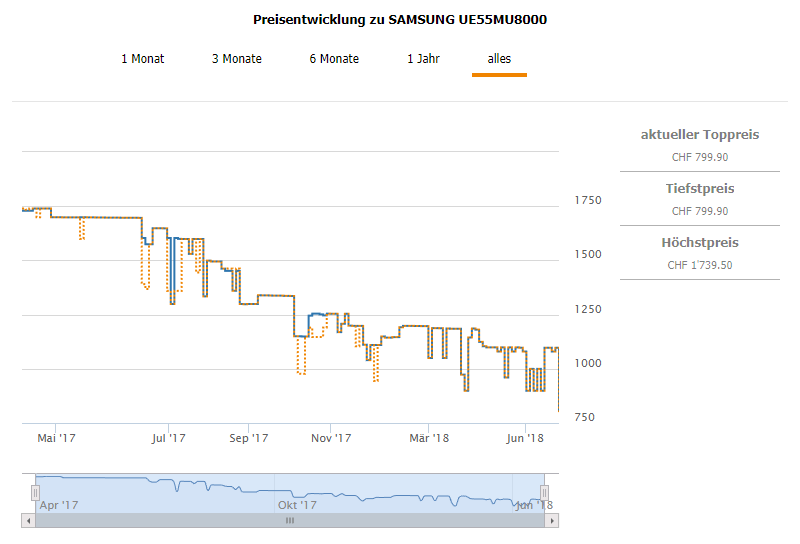The width and height of the screenshot is (800, 544).
Task: Grab the right range handle of navigator
Action: coord(544,493)
